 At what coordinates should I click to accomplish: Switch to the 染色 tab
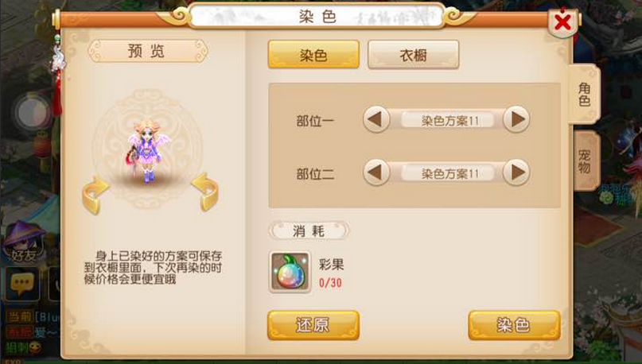tap(313, 54)
